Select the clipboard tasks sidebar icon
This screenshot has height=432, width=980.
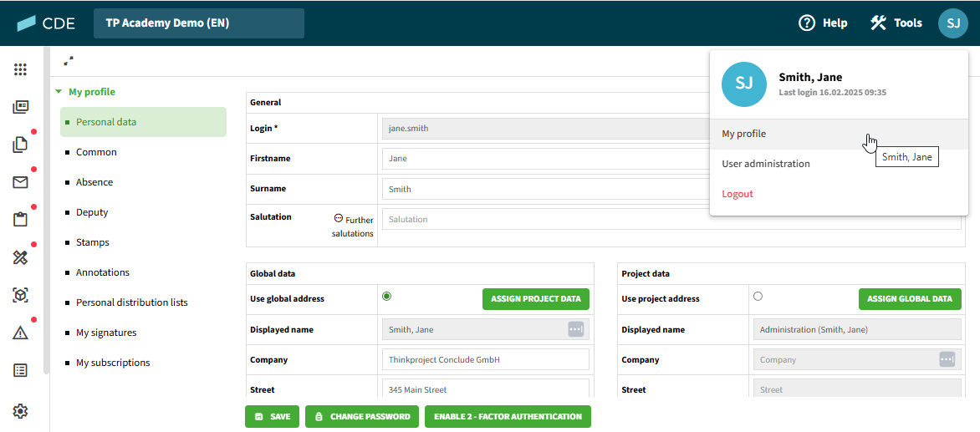(x=21, y=220)
